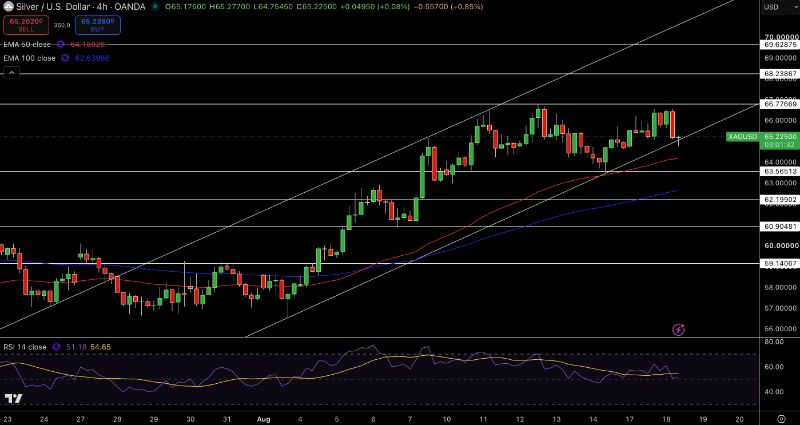Open the USD currency dropdown
This screenshot has width=800, height=425.
[771, 7]
